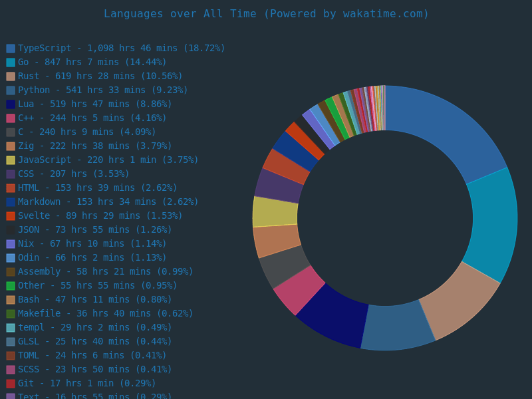Click the C++ legend color swatch
The height and width of the screenshot is (399, 532).
point(11,118)
